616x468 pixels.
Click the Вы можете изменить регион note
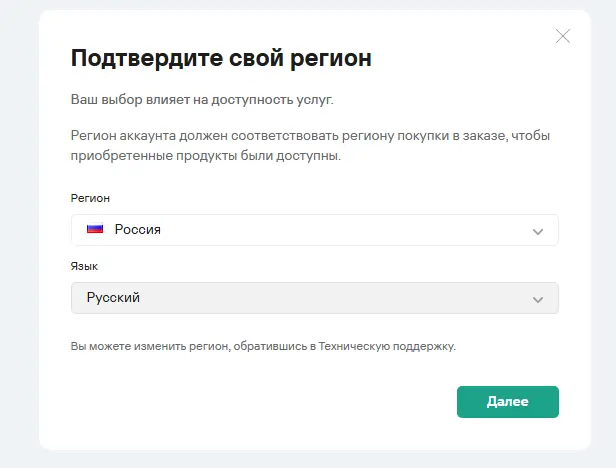coord(263,346)
